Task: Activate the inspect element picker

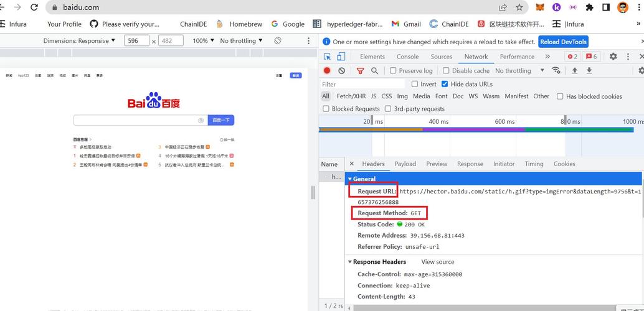Action: pyautogui.click(x=328, y=57)
